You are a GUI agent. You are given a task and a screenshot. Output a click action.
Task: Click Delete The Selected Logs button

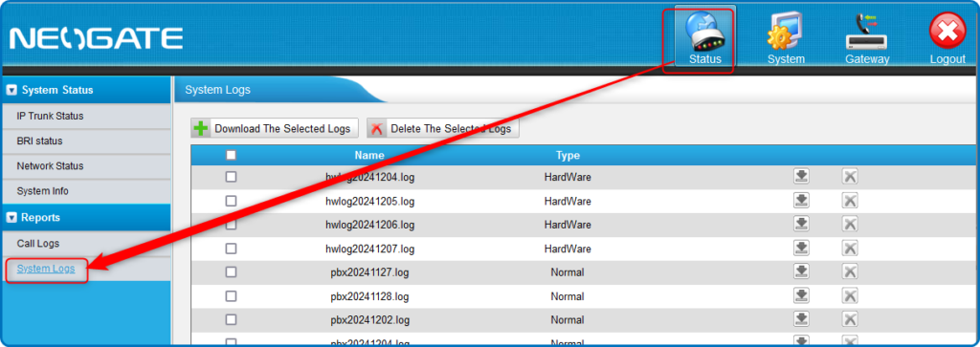tap(443, 128)
